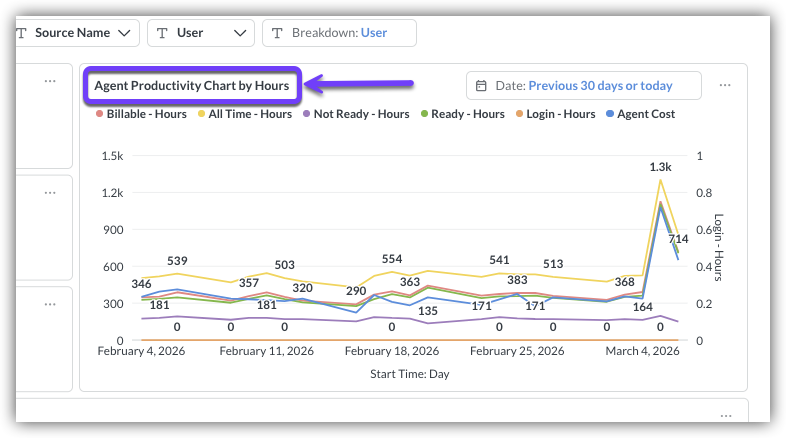Click the text-type icon in User filter
Screen dimensions: 786x438
(162, 33)
